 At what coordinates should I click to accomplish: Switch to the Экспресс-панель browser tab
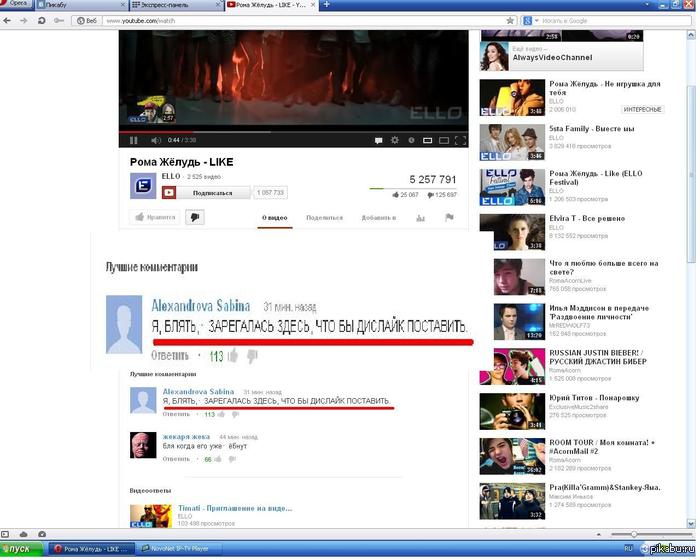[x=176, y=4]
